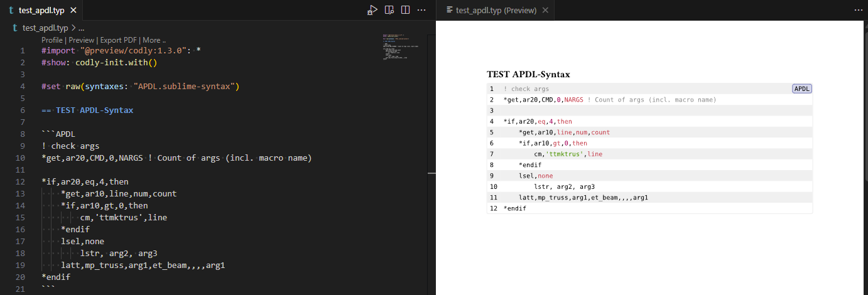Image resolution: width=868 pixels, height=295 pixels.
Task: Click the TEST APDL-Syntax heading in preview
Action: [x=528, y=74]
